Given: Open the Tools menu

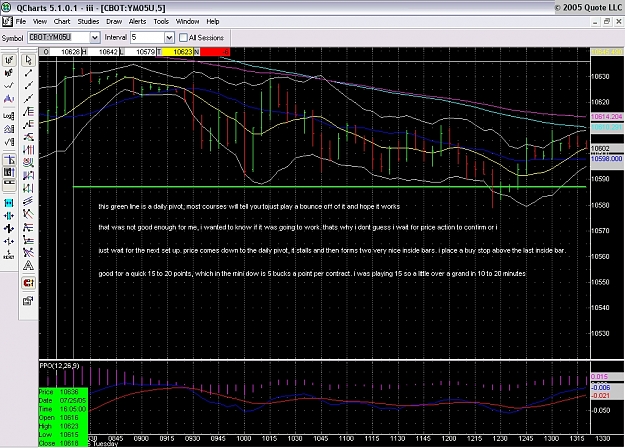Looking at the screenshot, I should (x=161, y=22).
